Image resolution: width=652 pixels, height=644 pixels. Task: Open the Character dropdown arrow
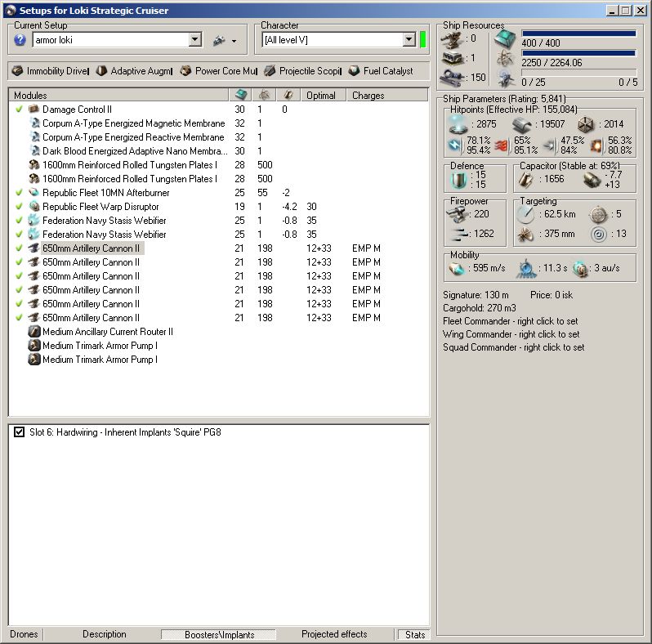click(409, 40)
